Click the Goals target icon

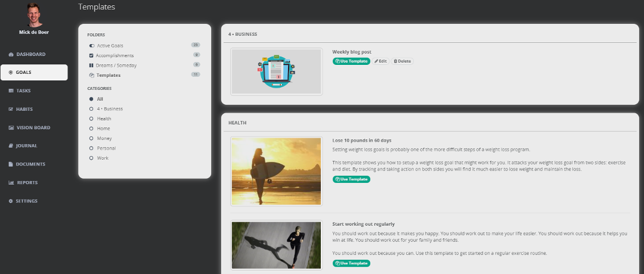11,73
